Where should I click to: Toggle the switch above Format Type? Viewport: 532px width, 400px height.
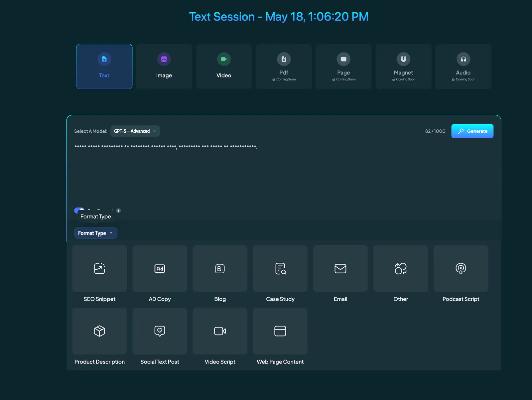click(x=79, y=210)
